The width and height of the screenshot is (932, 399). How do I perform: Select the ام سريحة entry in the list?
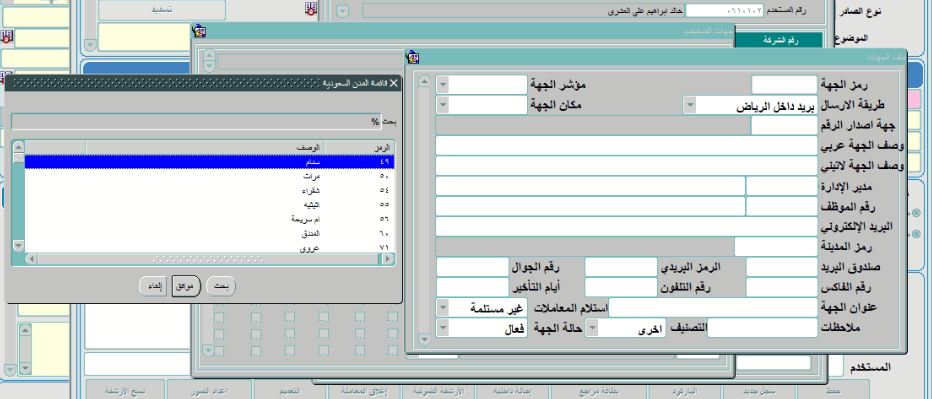[209, 219]
